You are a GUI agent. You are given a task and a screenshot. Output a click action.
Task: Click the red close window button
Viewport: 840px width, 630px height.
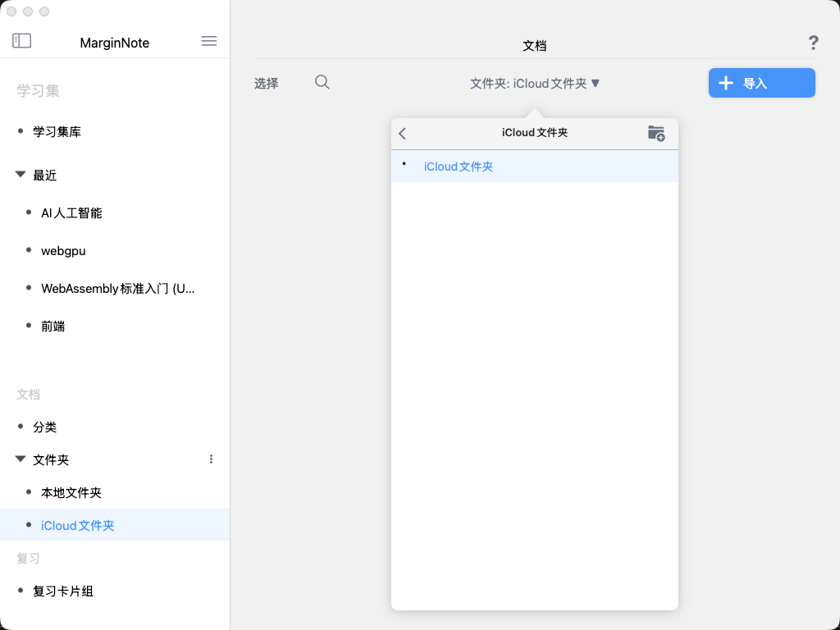tap(11, 11)
